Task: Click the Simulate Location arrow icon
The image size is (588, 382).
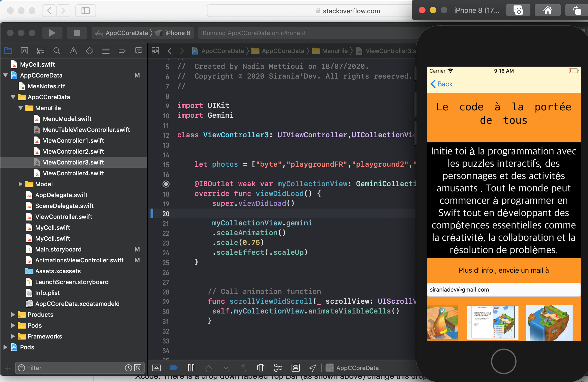Action: click(x=312, y=368)
